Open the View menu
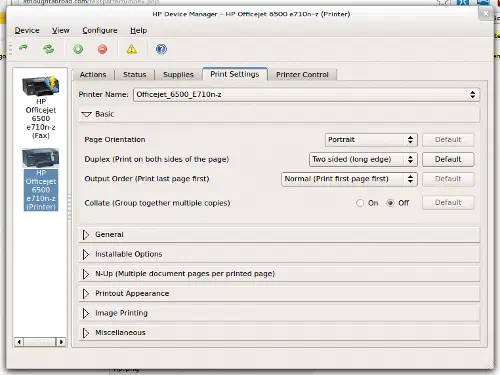 (x=61, y=30)
